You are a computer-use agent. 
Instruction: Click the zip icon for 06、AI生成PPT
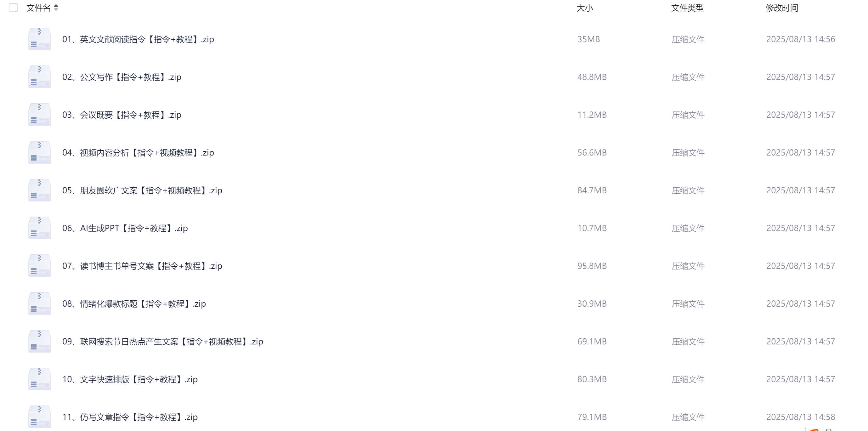[39, 228]
